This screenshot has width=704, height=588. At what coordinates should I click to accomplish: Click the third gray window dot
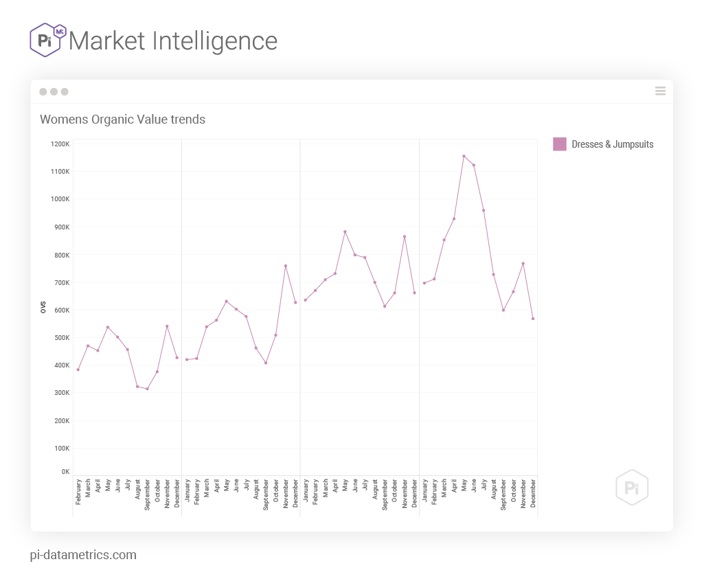pyautogui.click(x=65, y=91)
